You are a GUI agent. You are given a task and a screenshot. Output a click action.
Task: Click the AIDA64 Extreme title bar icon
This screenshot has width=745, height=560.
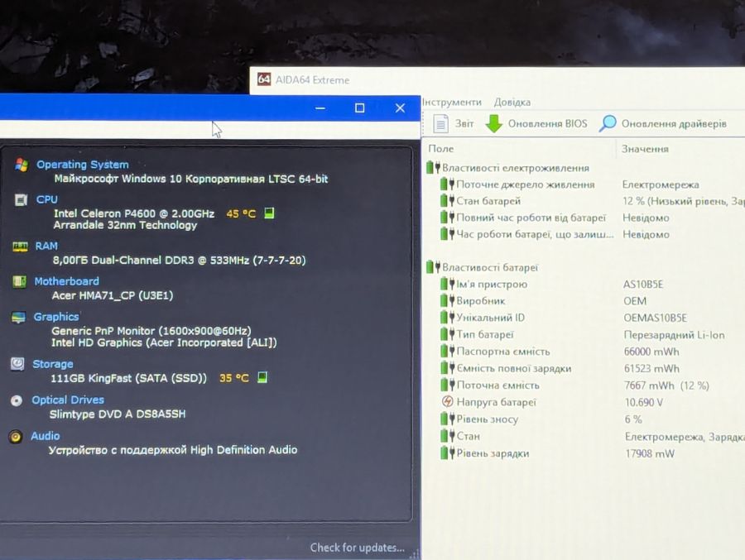pos(264,79)
